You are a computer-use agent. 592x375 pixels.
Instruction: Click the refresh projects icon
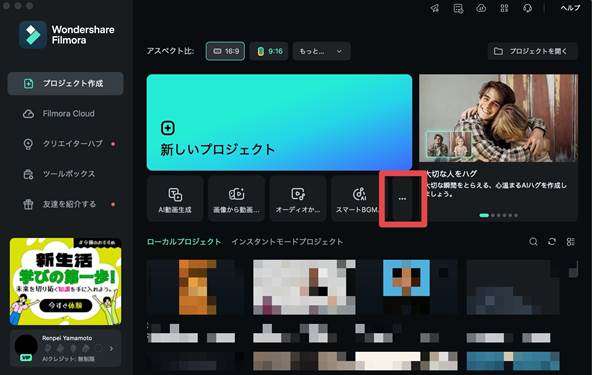(552, 242)
